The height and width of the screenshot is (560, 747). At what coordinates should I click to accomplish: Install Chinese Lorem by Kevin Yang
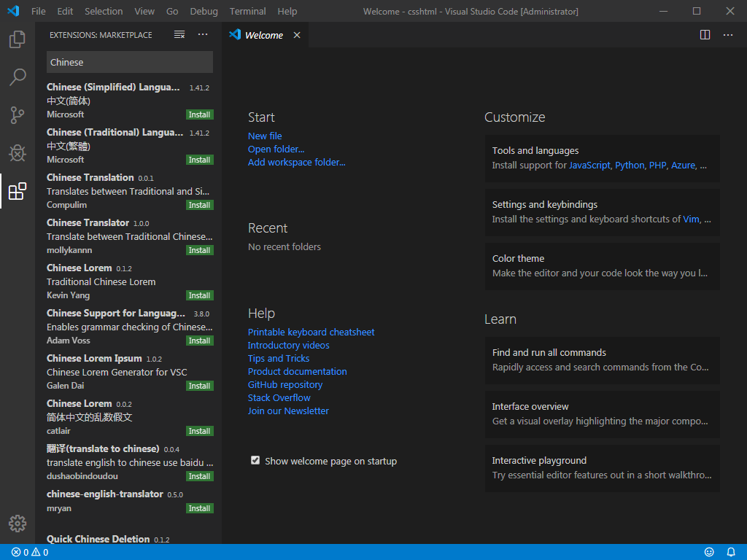click(200, 296)
